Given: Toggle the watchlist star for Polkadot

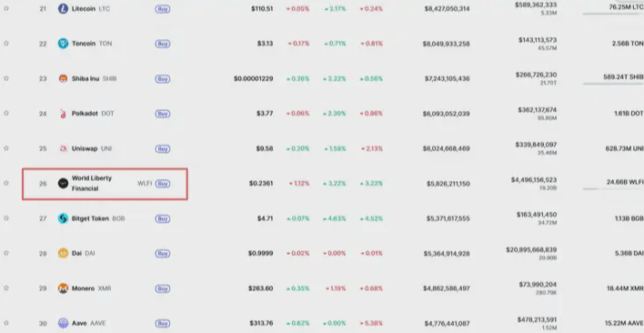Looking at the screenshot, I should tap(6, 113).
